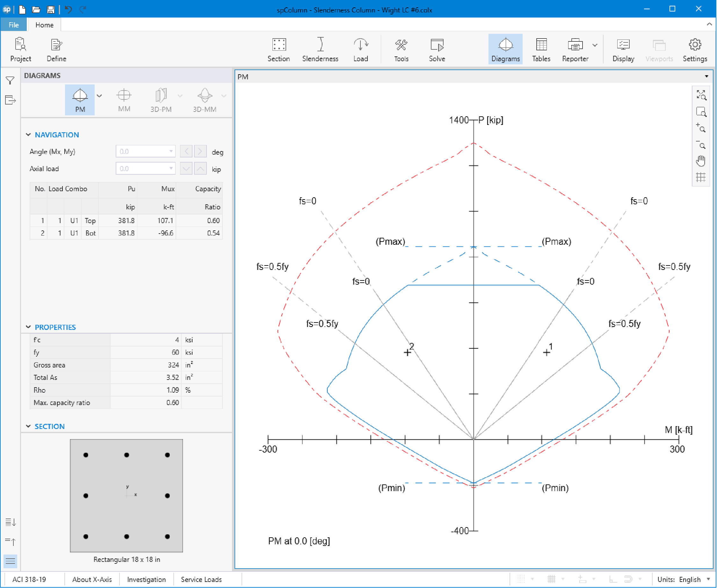
Task: Toggle the grid display in diagram toolbar
Action: (x=701, y=178)
